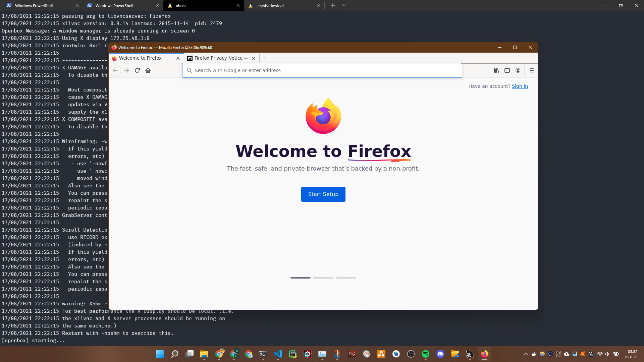Open Discord from the taskbar
Screen dimensions: 644x362
(x=440, y=354)
